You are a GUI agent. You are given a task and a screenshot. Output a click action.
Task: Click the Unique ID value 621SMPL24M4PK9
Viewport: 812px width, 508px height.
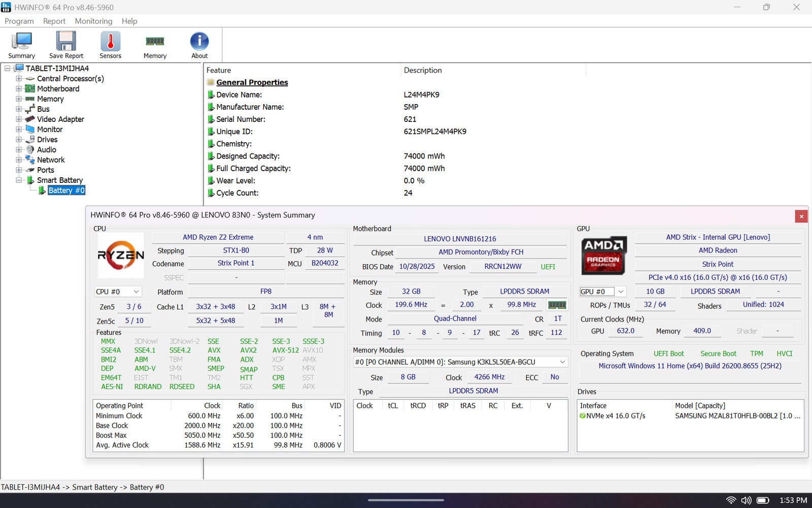(435, 132)
